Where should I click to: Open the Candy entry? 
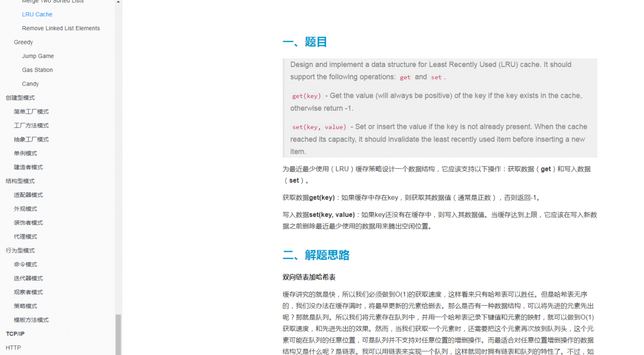(30, 84)
